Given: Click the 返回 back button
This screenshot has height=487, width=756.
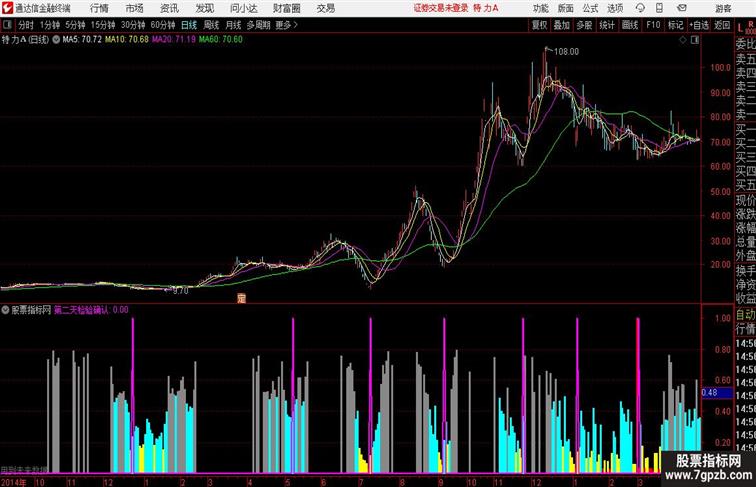Looking at the screenshot, I should pos(722,25).
